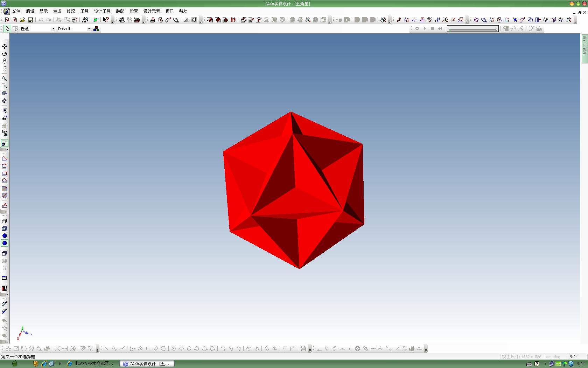Viewport: 588px width, 368px height.
Task: Click the magnifier zoom tool
Action: tap(5, 79)
